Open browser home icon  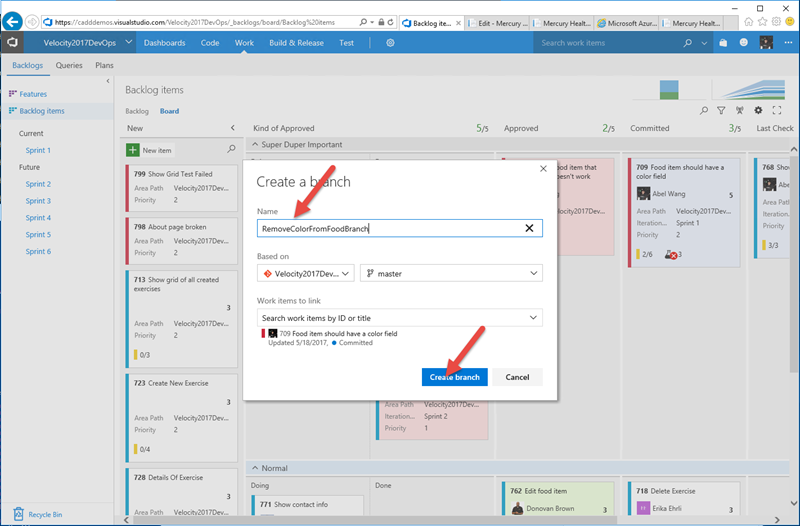click(748, 22)
